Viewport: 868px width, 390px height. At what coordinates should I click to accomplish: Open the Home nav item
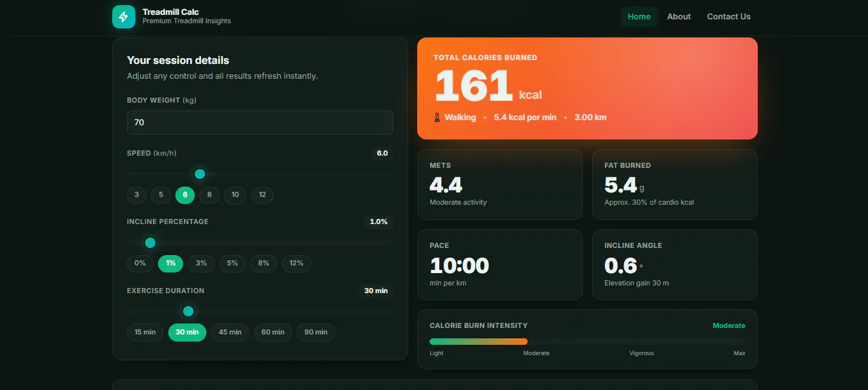click(639, 17)
